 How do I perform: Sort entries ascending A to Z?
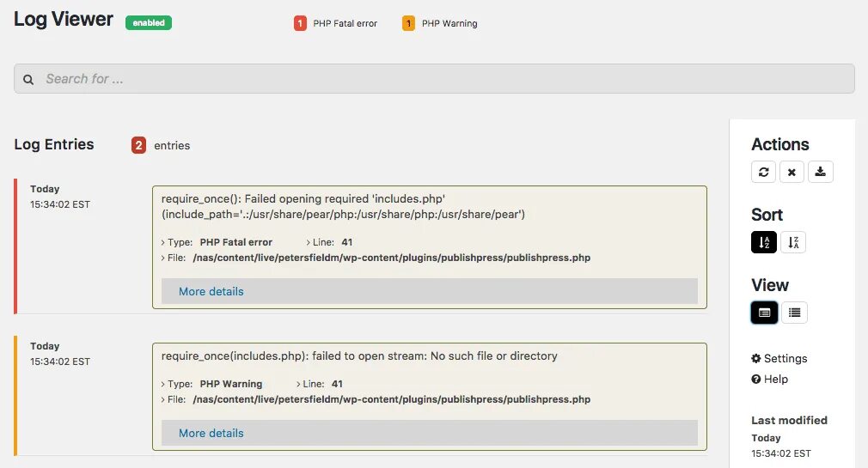pyautogui.click(x=764, y=242)
